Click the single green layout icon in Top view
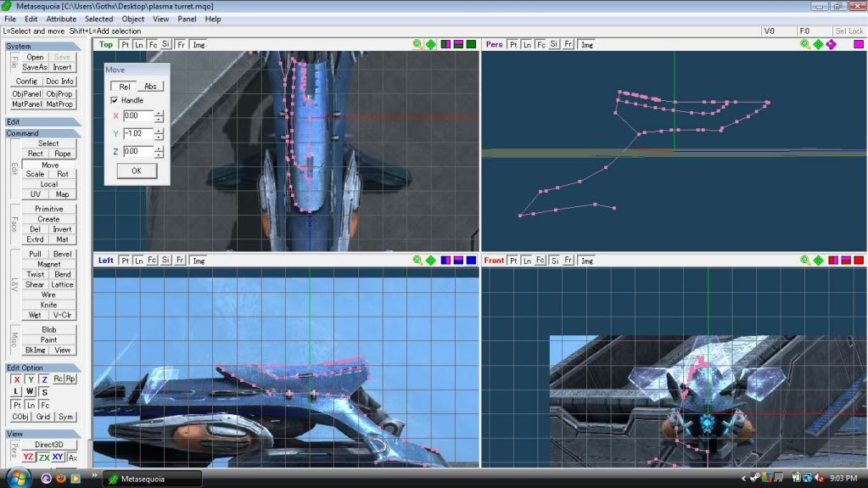Screen dimensions: 868x488 pos(471,44)
